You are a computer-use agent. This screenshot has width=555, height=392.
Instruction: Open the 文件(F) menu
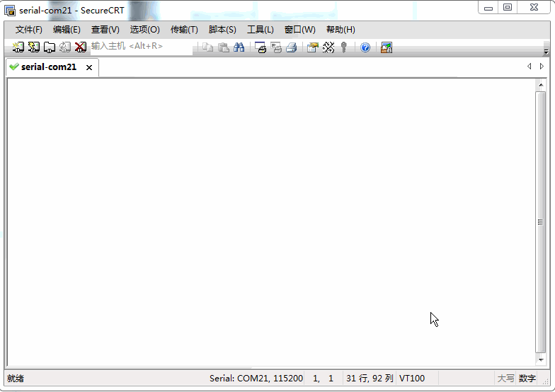28,30
